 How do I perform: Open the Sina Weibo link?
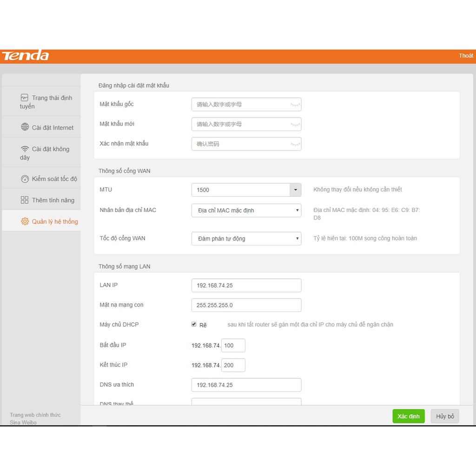[23, 422]
